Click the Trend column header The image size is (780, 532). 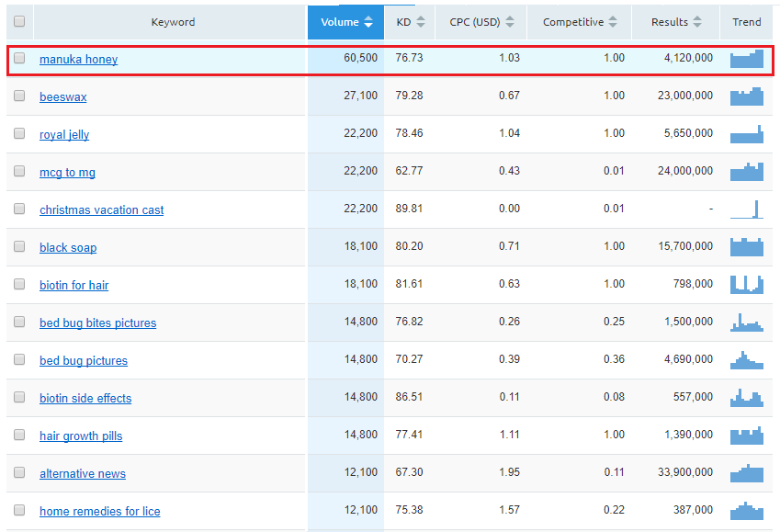tap(746, 22)
